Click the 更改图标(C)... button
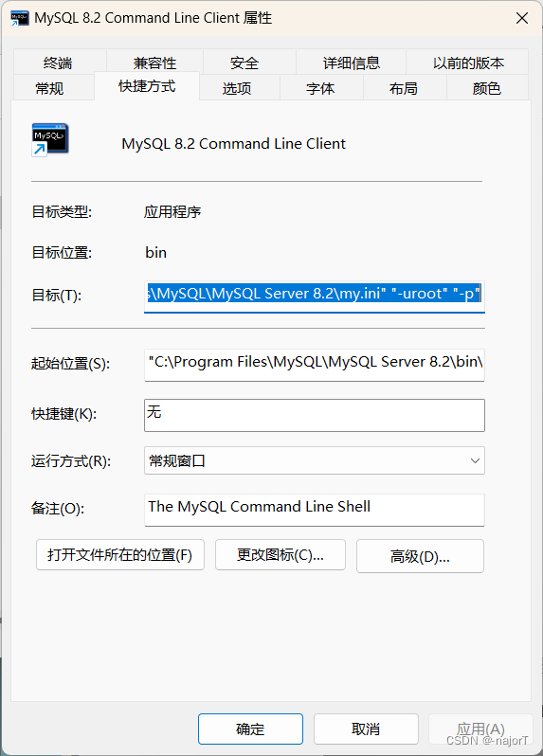The height and width of the screenshot is (756, 543). pyautogui.click(x=281, y=555)
